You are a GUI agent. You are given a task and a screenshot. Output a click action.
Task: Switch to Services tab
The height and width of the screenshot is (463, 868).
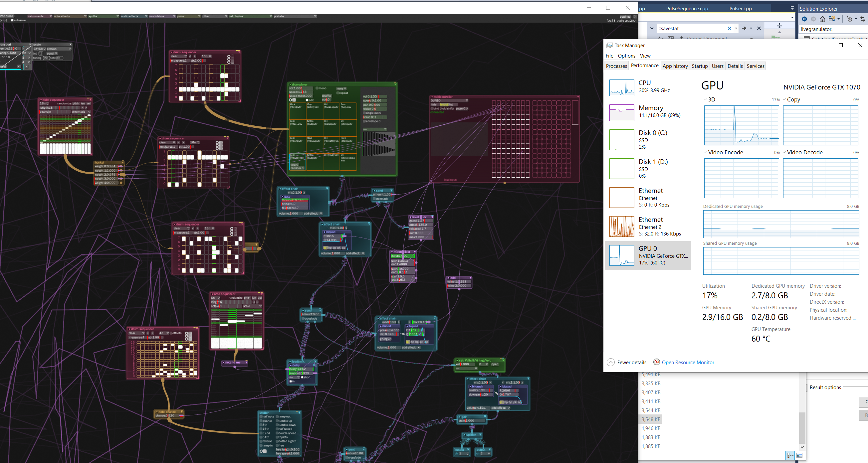click(x=755, y=66)
